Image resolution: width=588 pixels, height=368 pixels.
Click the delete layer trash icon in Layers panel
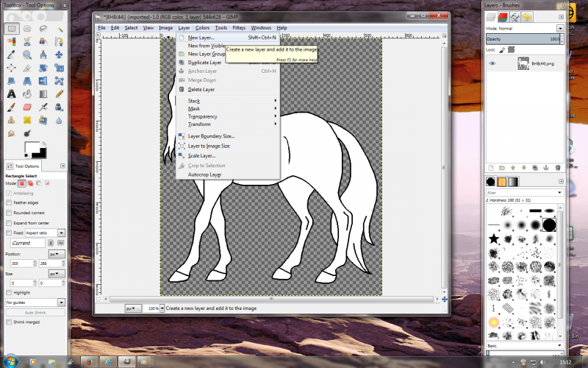point(558,168)
